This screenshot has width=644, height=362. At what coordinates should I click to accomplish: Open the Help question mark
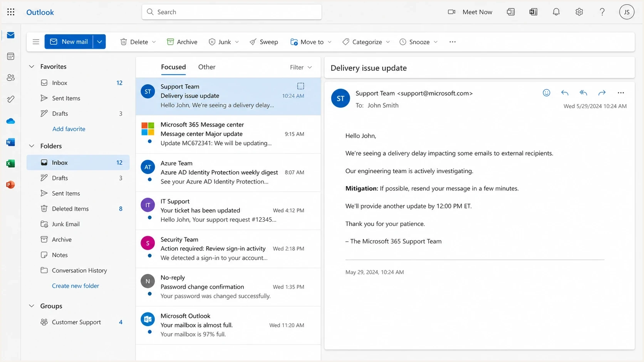tap(602, 12)
